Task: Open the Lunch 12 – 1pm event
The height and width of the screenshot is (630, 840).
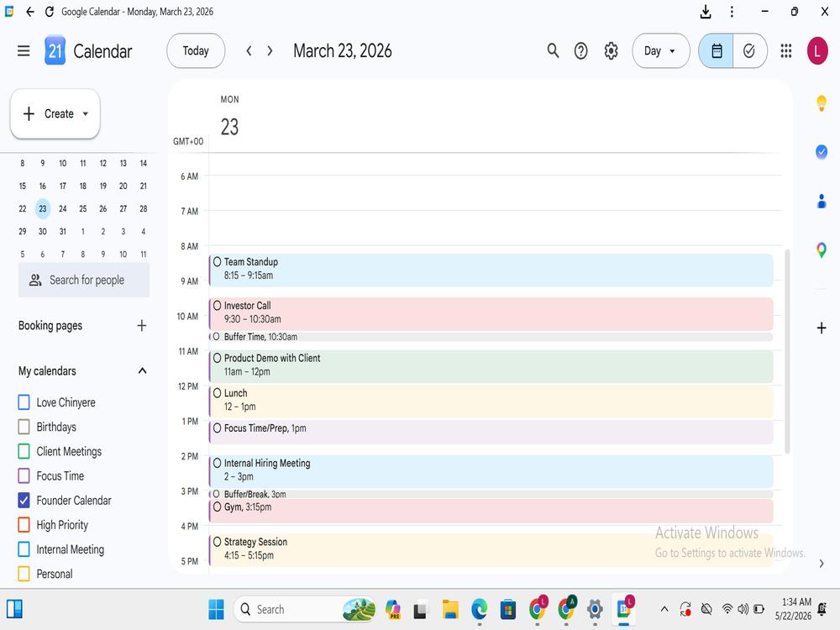Action: (x=491, y=402)
